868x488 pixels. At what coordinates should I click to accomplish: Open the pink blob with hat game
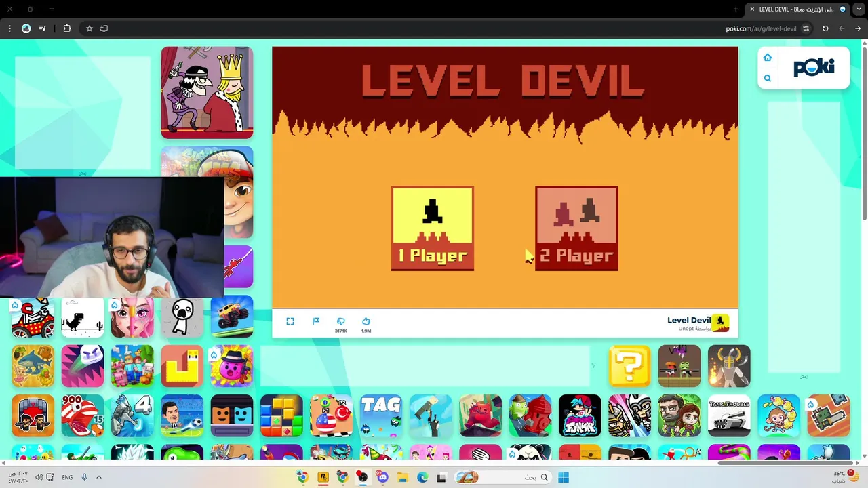pyautogui.click(x=232, y=366)
